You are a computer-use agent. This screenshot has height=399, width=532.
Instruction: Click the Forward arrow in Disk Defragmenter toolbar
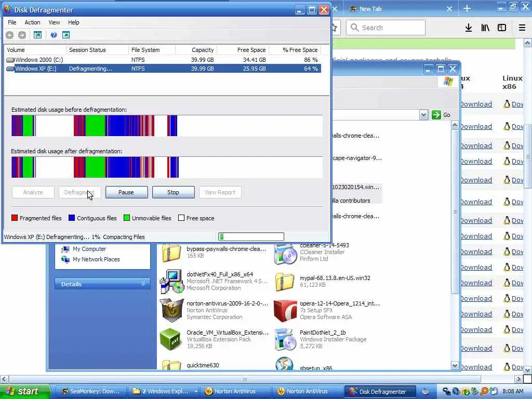[22, 35]
